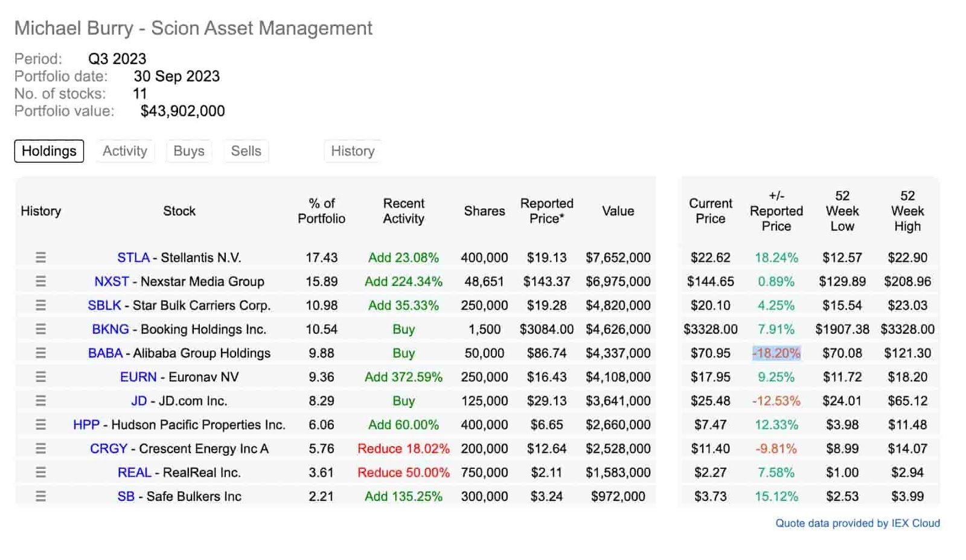Image resolution: width=966 pixels, height=560 pixels.
Task: Open history icon for SB Safe Bulkers
Action: (40, 496)
